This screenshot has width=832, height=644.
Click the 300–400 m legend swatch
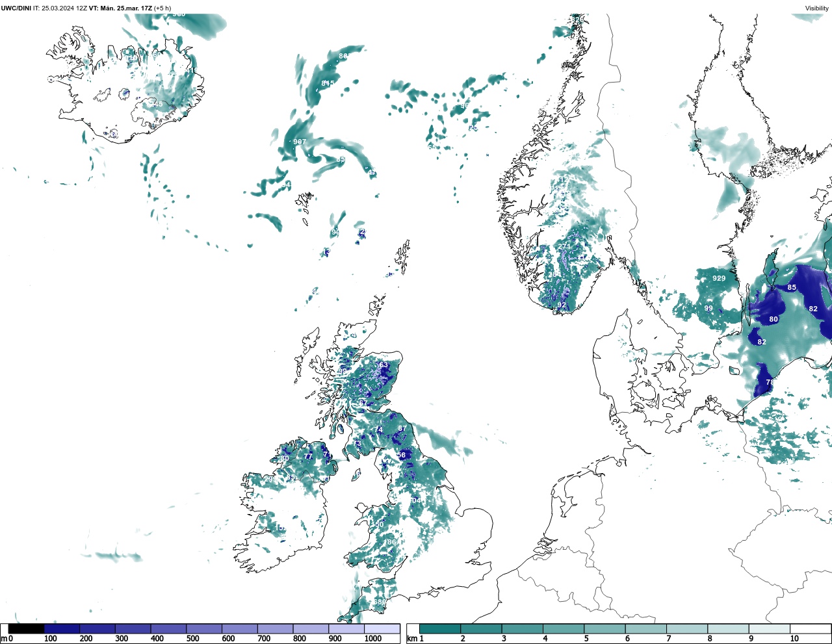coord(133,628)
